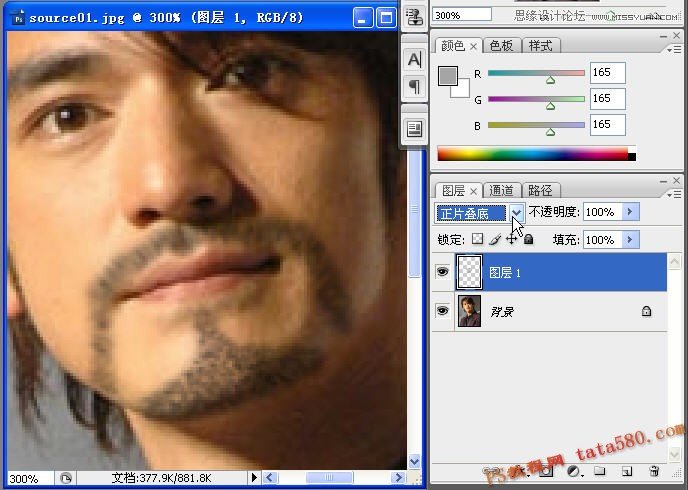The width and height of the screenshot is (688, 490).
Task: Switch to the 样式 tab
Action: [541, 46]
